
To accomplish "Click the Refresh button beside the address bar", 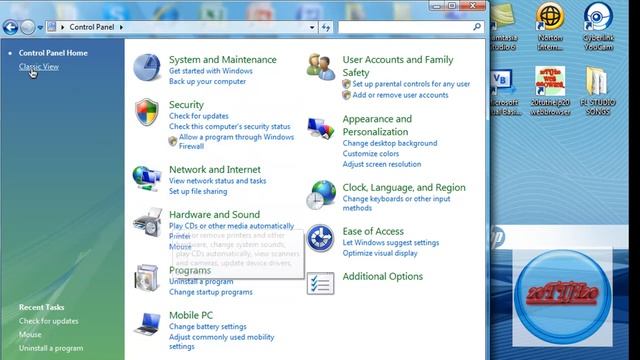I will coord(325,27).
